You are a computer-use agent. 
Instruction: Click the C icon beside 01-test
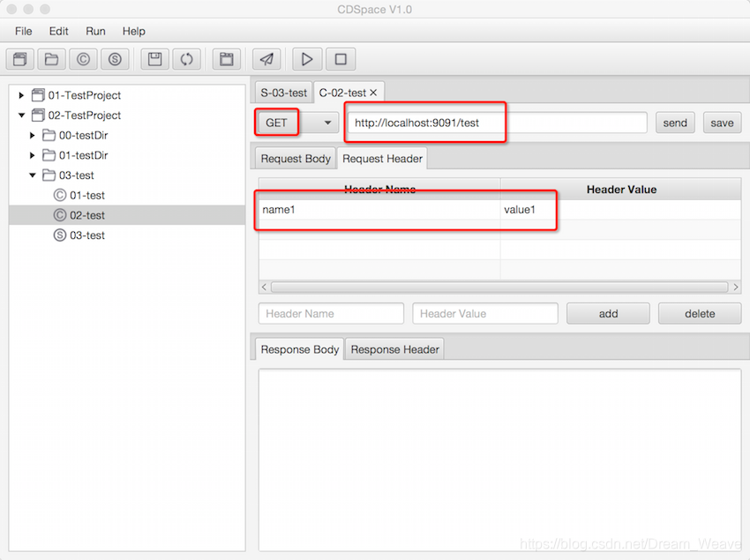(60, 195)
